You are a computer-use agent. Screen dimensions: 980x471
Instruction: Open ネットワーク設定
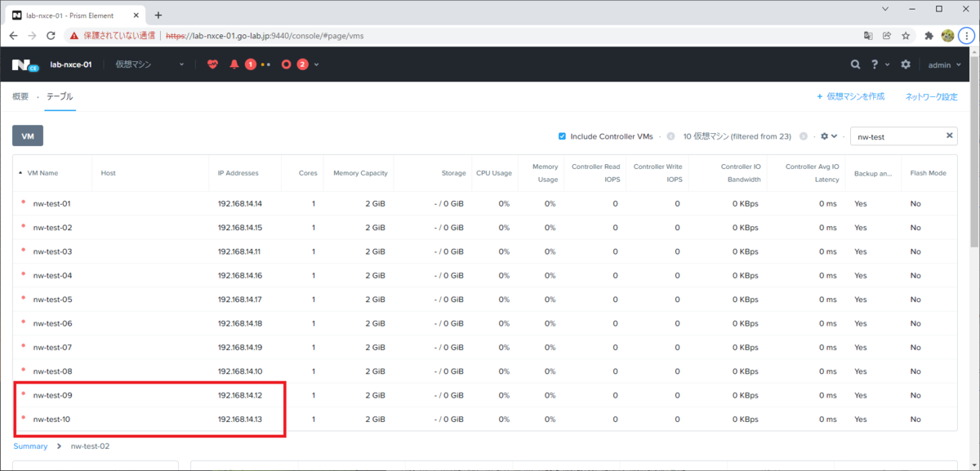click(931, 96)
